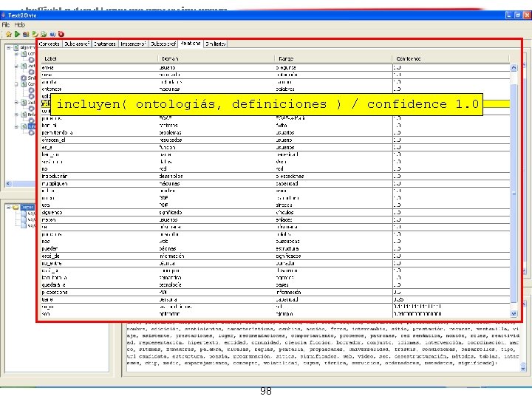532x399 pixels.
Task: Click the blue round toolbar icon
Action: (x=52, y=34)
